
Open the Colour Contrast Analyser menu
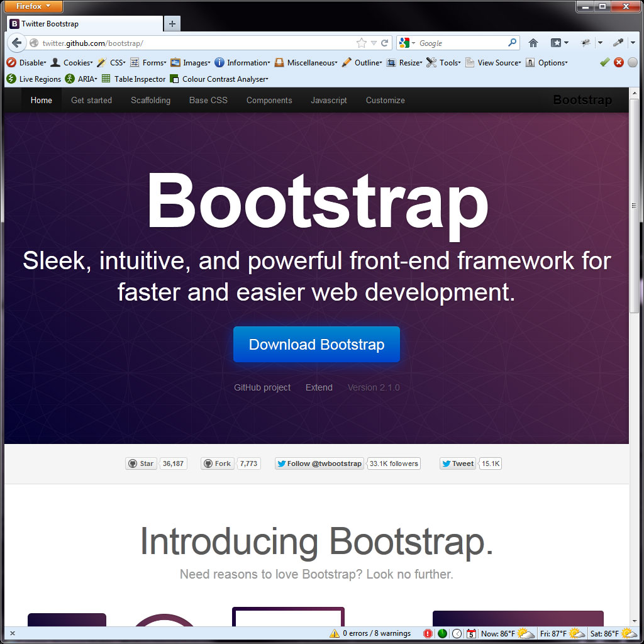point(219,79)
